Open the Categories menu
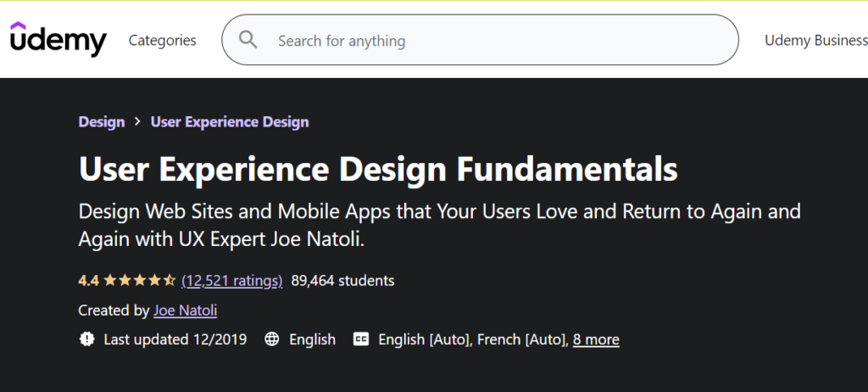Viewport: 868px width, 392px height. point(162,41)
